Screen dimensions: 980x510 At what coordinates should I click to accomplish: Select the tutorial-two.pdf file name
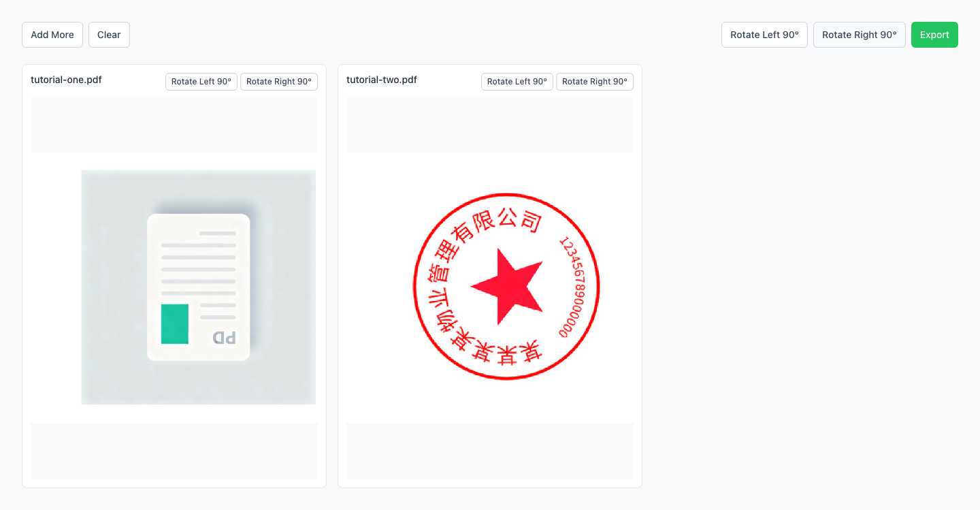click(x=382, y=80)
